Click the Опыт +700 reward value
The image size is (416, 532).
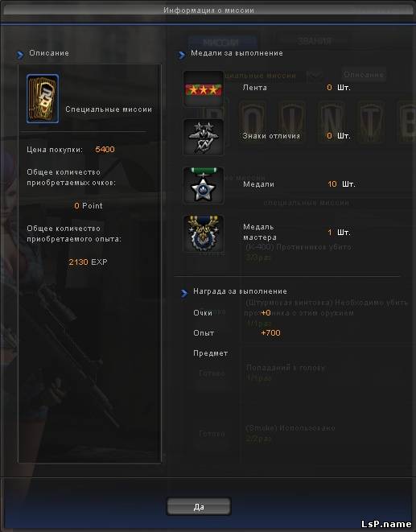point(271,333)
